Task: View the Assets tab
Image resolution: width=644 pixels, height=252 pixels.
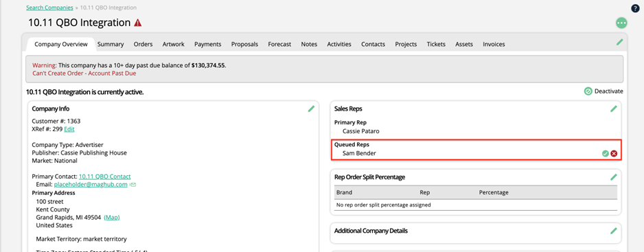Action: coord(463,45)
